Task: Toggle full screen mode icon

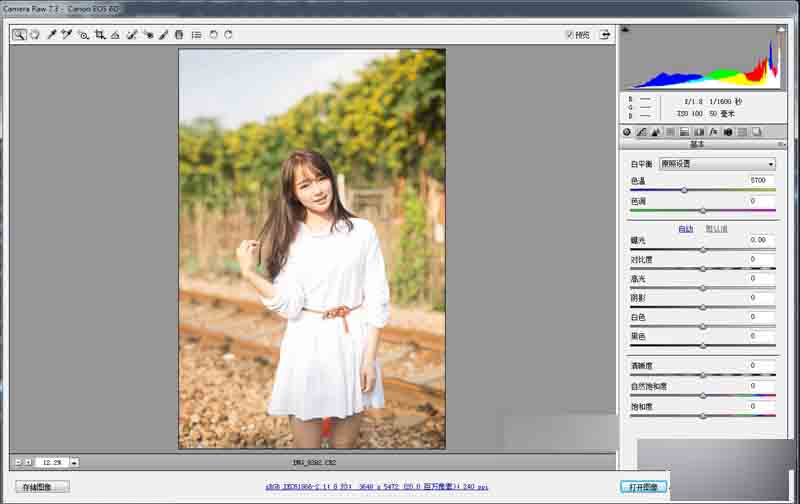Action: pos(605,35)
